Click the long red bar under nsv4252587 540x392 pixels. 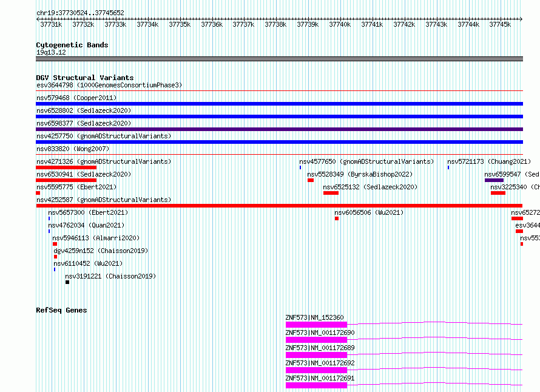[x=279, y=206]
